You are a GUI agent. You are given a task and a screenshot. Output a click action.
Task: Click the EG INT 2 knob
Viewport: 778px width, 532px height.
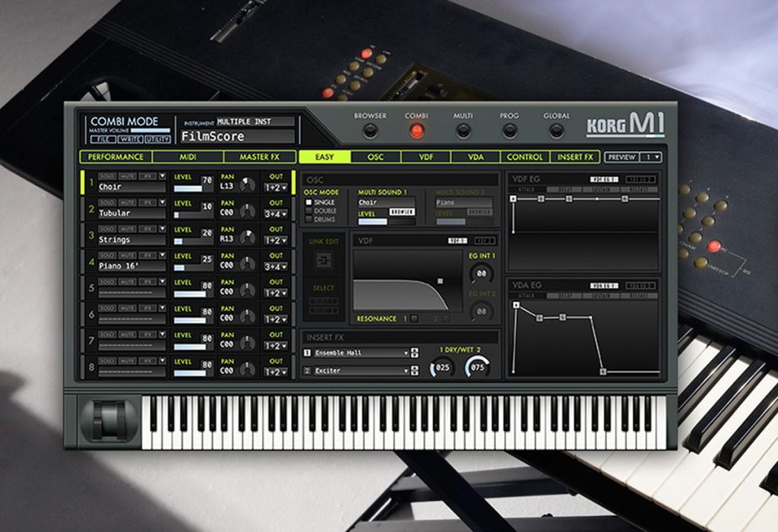pos(481,312)
